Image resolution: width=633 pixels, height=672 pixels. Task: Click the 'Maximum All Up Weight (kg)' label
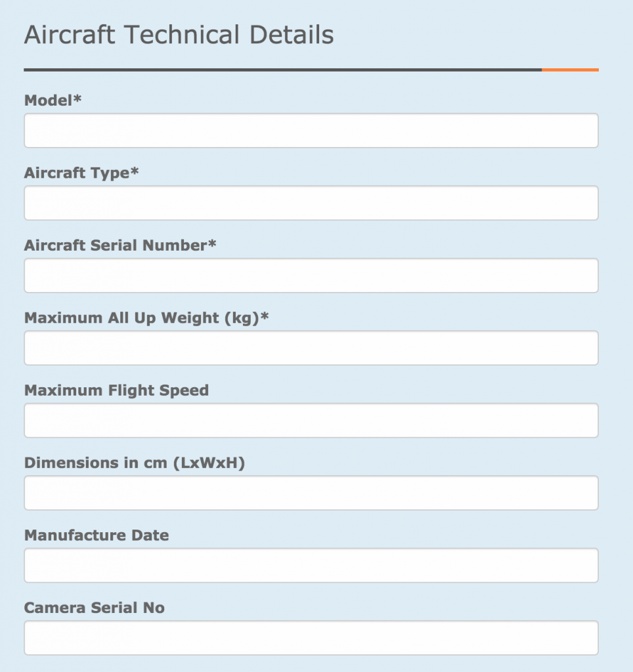142,318
